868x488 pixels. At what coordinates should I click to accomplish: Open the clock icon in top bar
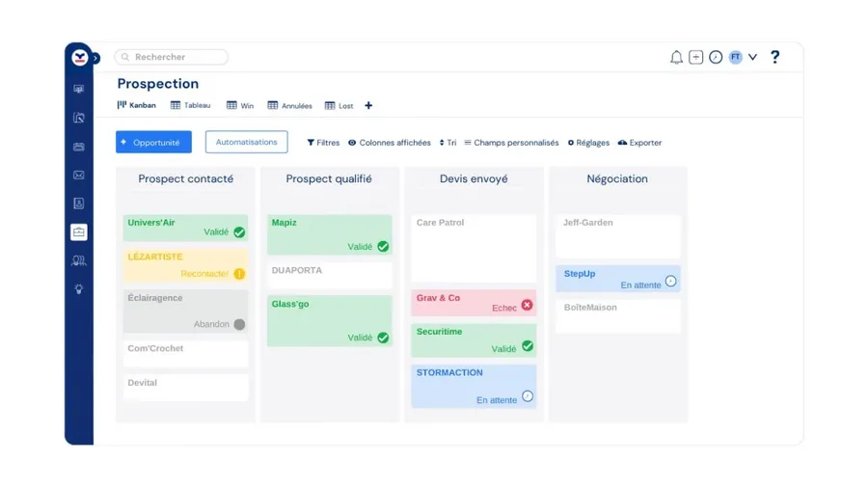click(x=716, y=58)
